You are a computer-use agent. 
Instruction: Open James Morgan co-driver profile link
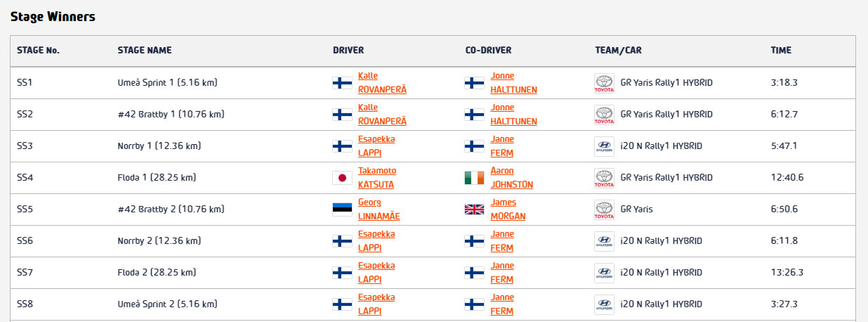click(508, 210)
